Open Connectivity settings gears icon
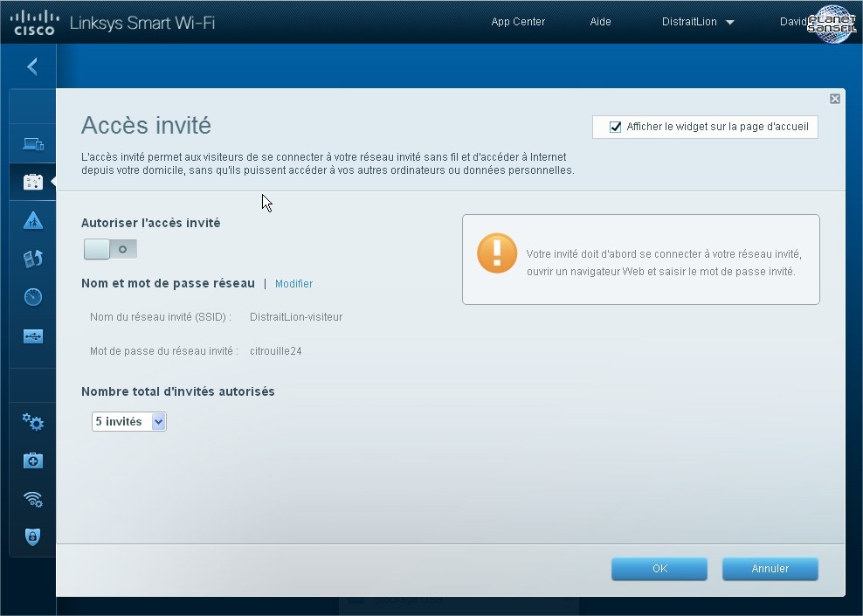 point(33,422)
